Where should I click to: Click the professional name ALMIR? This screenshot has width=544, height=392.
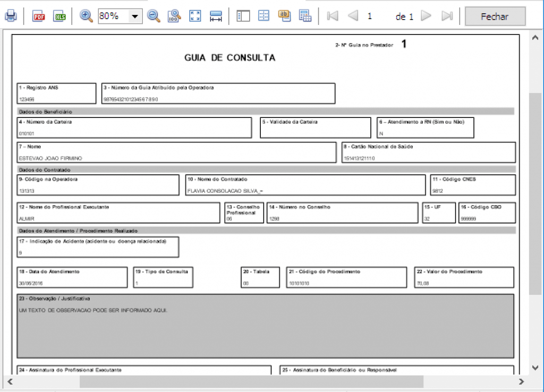pos(27,219)
